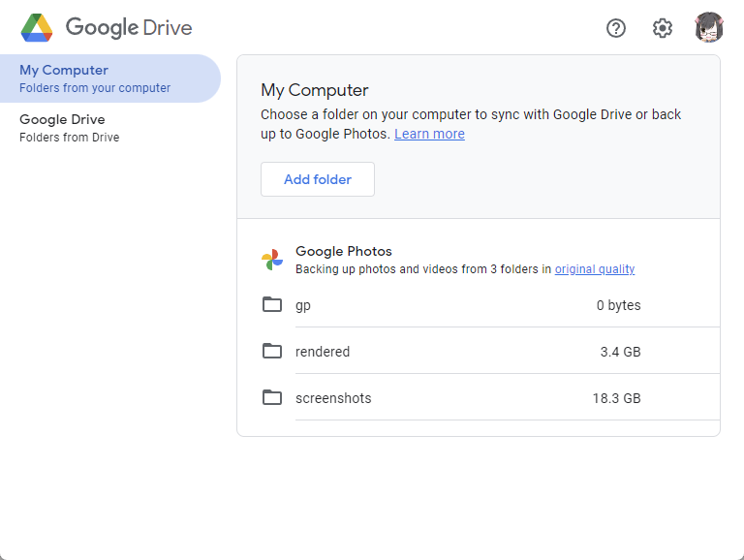
Task: Click 'Folders from your computer' subtitle
Action: point(95,88)
